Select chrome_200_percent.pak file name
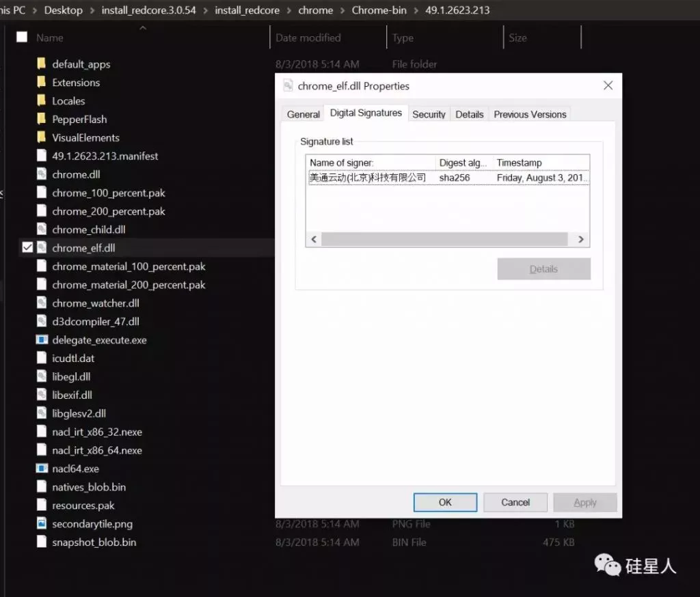Screen dimensions: 700x597 pyautogui.click(x=109, y=211)
